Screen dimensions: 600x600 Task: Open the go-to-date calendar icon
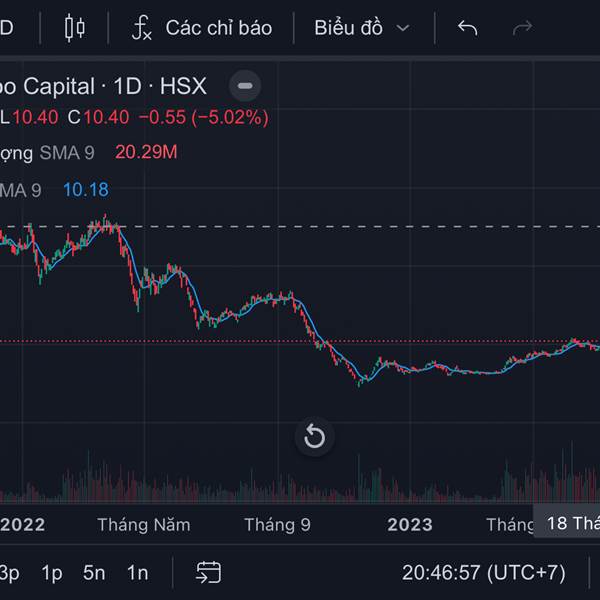(208, 573)
